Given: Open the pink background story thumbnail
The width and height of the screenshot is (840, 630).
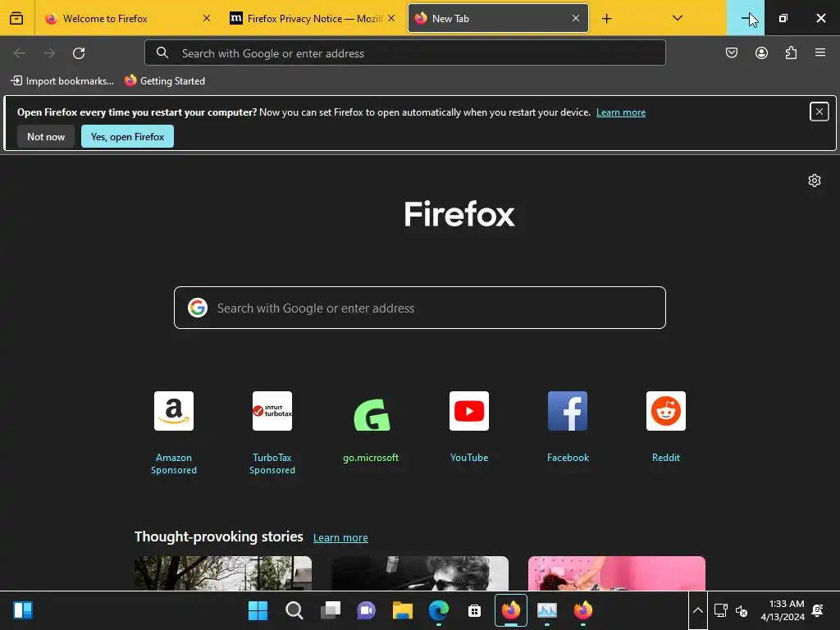Looking at the screenshot, I should [617, 573].
